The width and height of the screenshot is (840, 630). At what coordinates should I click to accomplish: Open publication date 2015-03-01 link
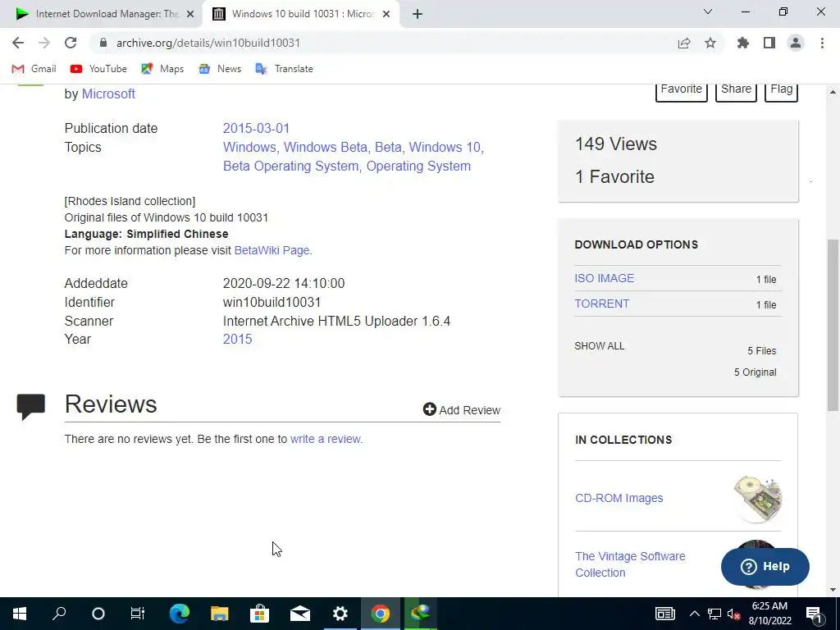click(x=256, y=129)
